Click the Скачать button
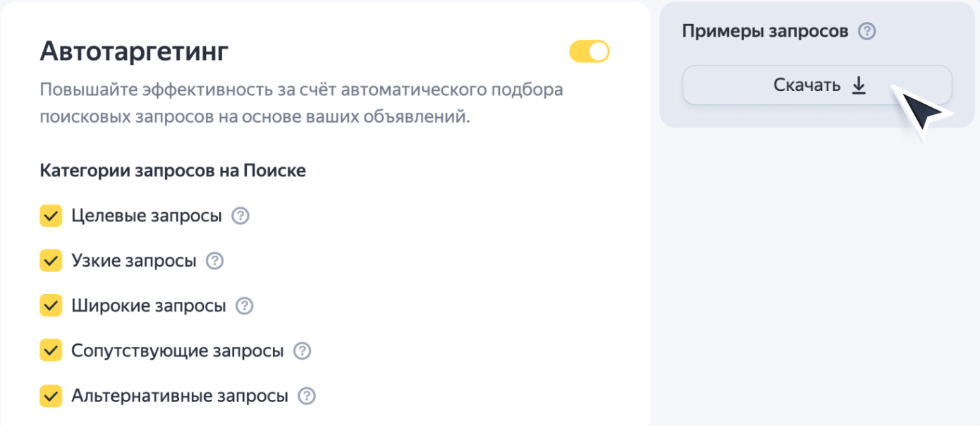This screenshot has height=426, width=980. (x=816, y=85)
